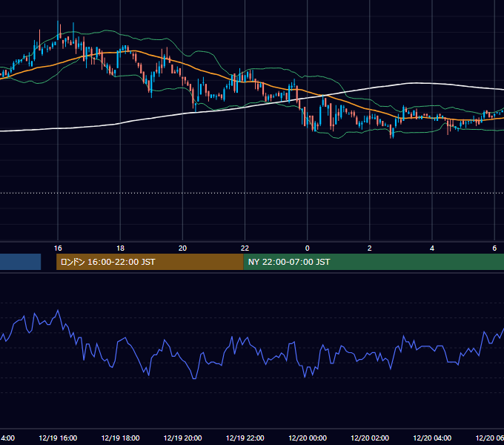
Task: Click hour label 18 on price chart axis
Action: (x=120, y=248)
